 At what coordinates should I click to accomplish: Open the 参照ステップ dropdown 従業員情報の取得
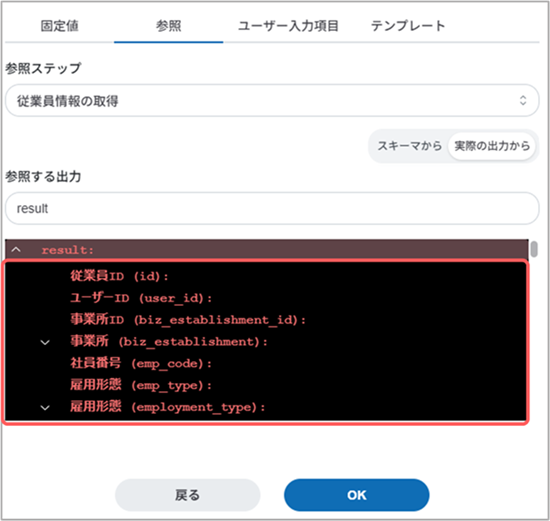point(272,101)
